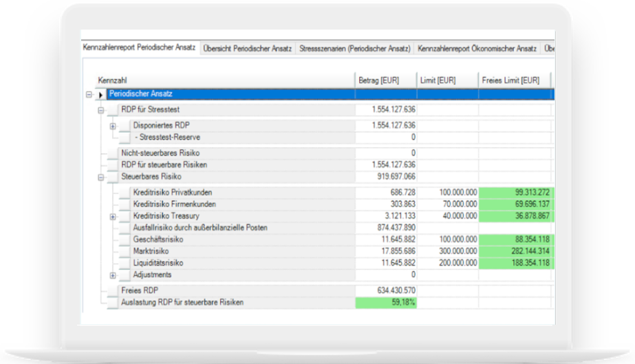Switch to Kennzahlenreport Periodischer Ansatz tab
This screenshot has height=364, width=635.
click(x=139, y=47)
